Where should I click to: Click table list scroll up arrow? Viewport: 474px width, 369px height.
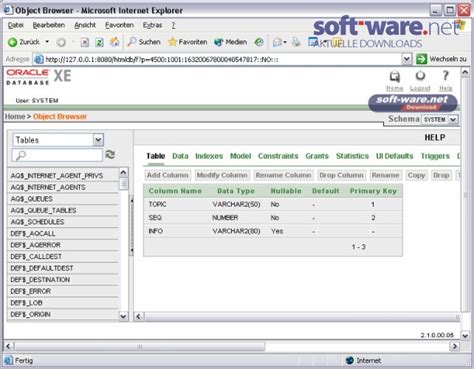[123, 172]
